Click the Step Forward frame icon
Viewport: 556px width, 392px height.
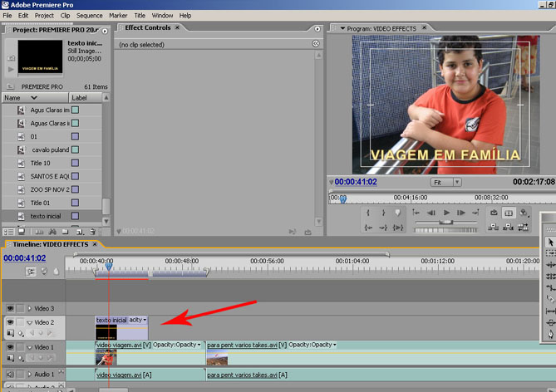click(x=462, y=213)
